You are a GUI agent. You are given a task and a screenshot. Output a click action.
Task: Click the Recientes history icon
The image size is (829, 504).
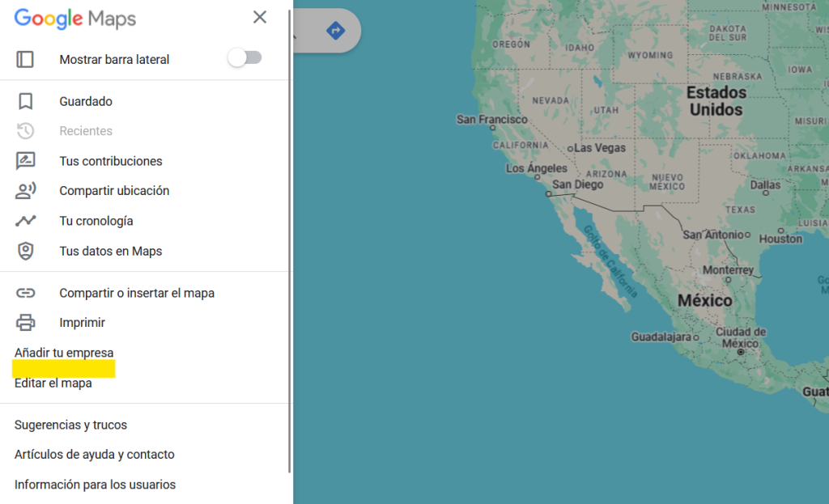(26, 131)
